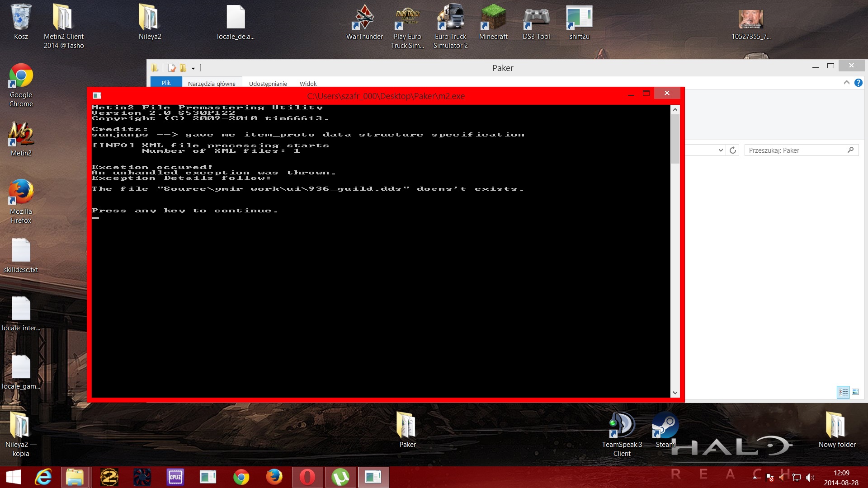Switch Explorer to large icons view
868x488 pixels.
click(x=855, y=392)
